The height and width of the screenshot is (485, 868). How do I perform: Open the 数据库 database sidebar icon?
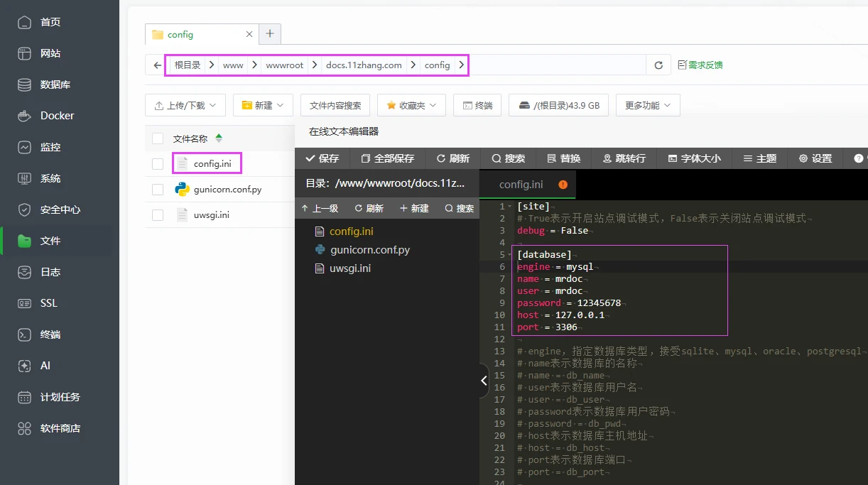pyautogui.click(x=25, y=85)
